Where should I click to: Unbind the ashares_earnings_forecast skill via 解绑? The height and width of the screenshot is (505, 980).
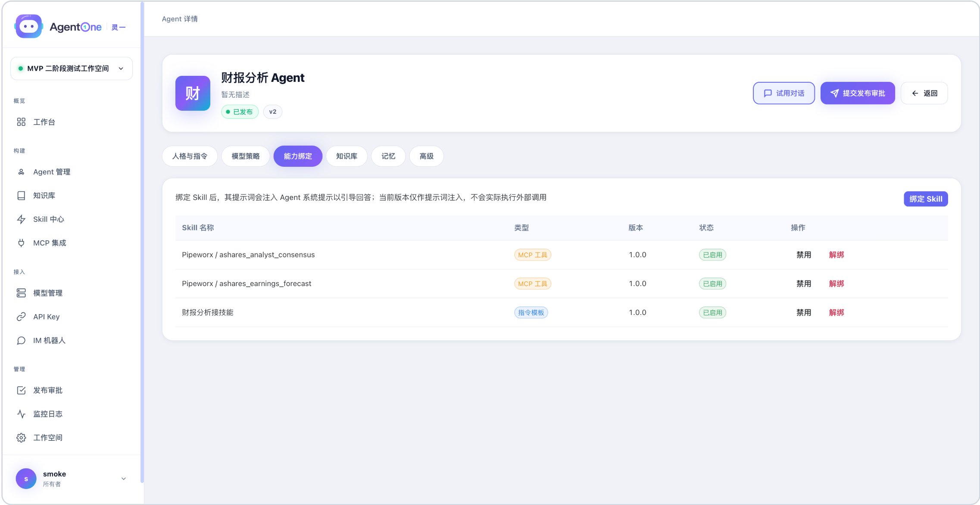(x=836, y=284)
